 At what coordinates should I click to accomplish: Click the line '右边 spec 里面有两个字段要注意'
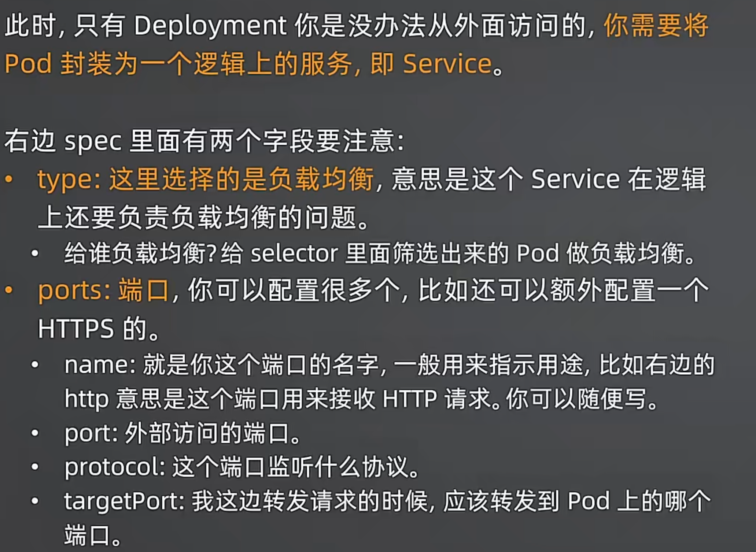(x=204, y=141)
